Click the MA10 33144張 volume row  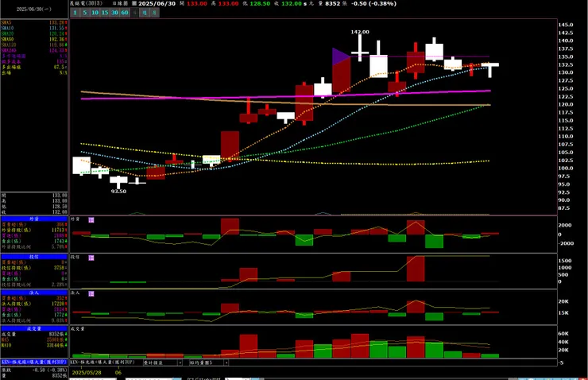point(34,345)
